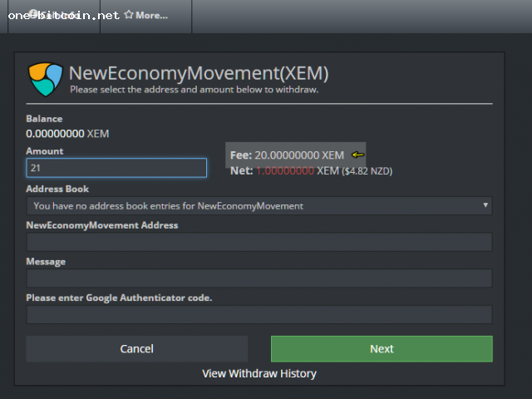
Task: Focus the Amount input field
Action: point(116,168)
